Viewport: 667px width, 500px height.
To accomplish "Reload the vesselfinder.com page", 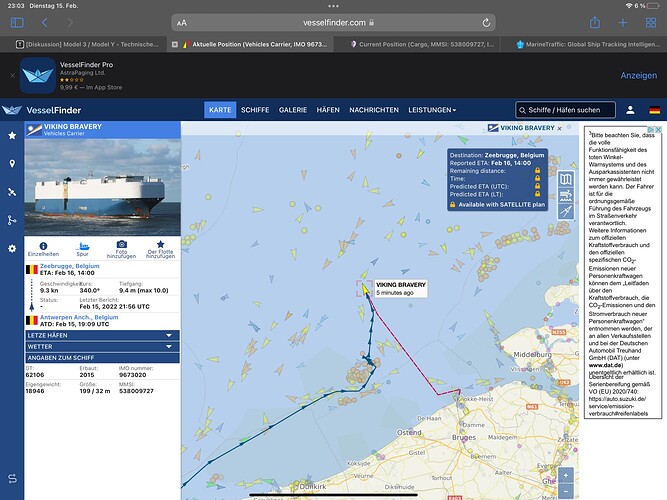I will 486,23.
